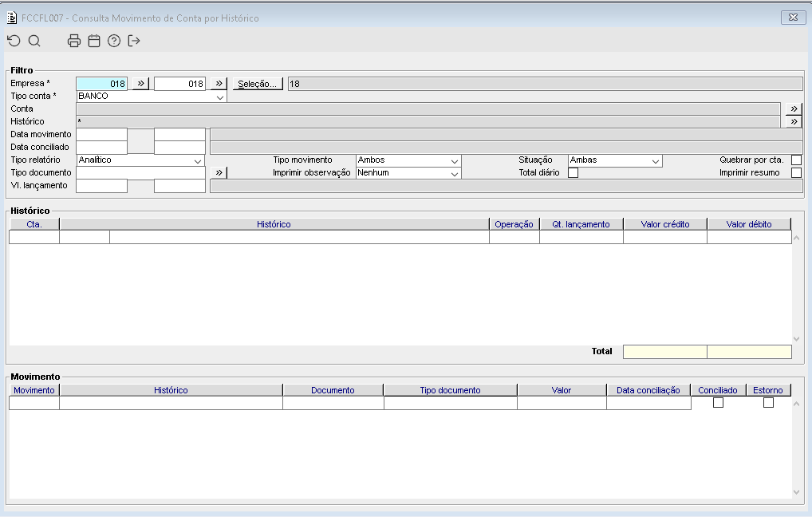Image resolution: width=812 pixels, height=517 pixels.
Task: Click the Cta. column header
Action: (x=34, y=224)
